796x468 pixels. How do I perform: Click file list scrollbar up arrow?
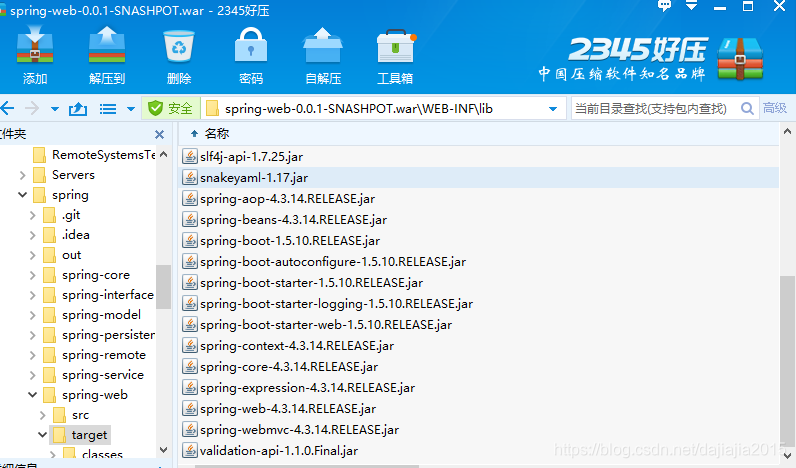787,131
